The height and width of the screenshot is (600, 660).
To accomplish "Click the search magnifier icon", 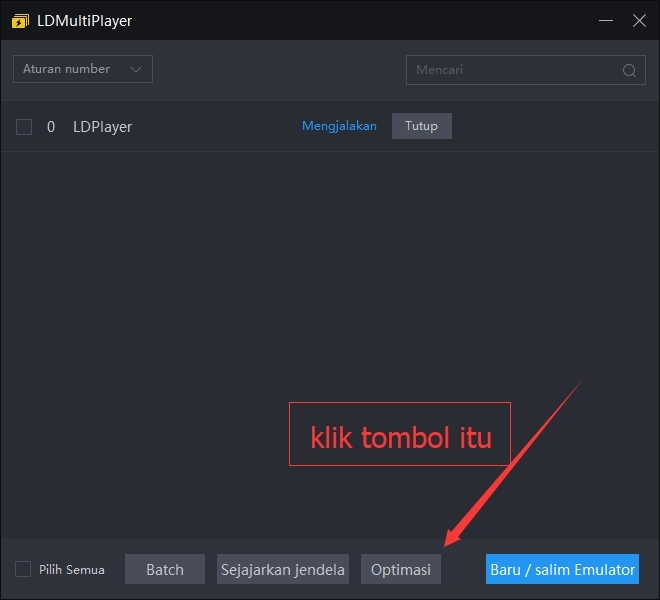I will (x=629, y=70).
